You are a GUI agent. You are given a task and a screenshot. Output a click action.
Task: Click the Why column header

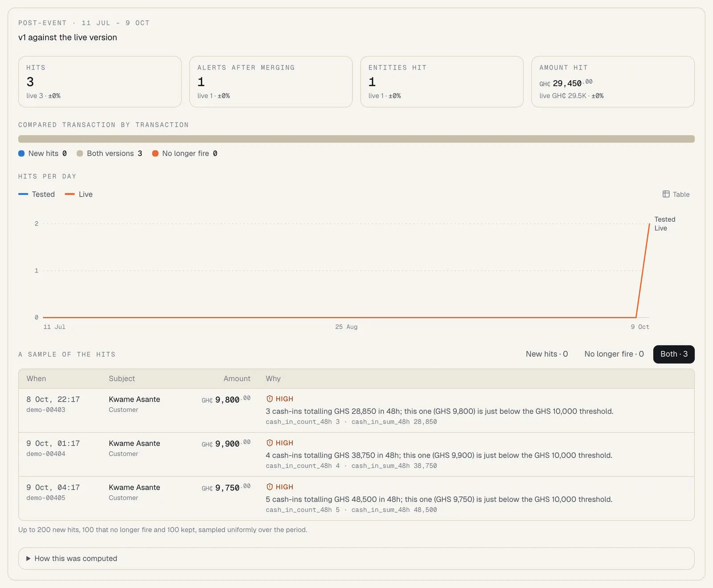click(273, 378)
